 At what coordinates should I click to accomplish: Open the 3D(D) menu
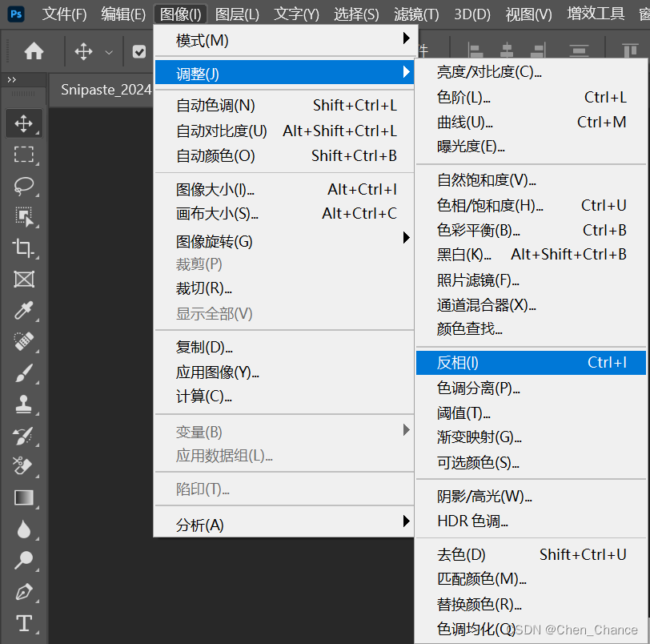coord(472,14)
